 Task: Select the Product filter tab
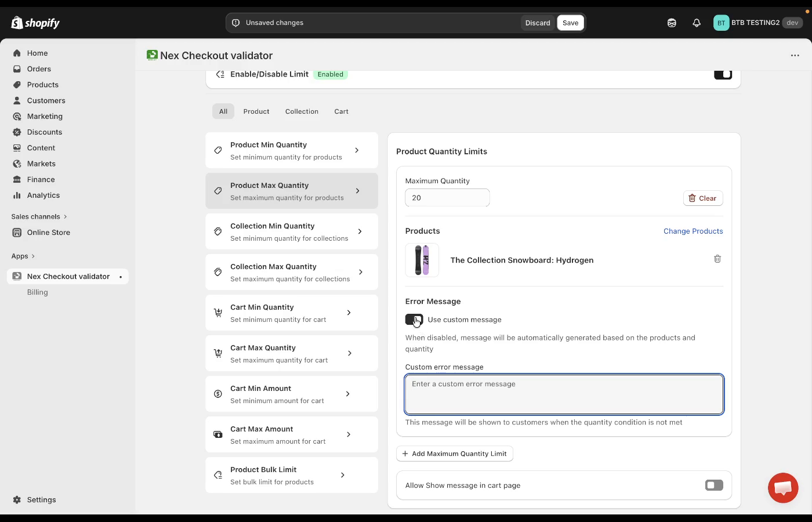tap(256, 111)
